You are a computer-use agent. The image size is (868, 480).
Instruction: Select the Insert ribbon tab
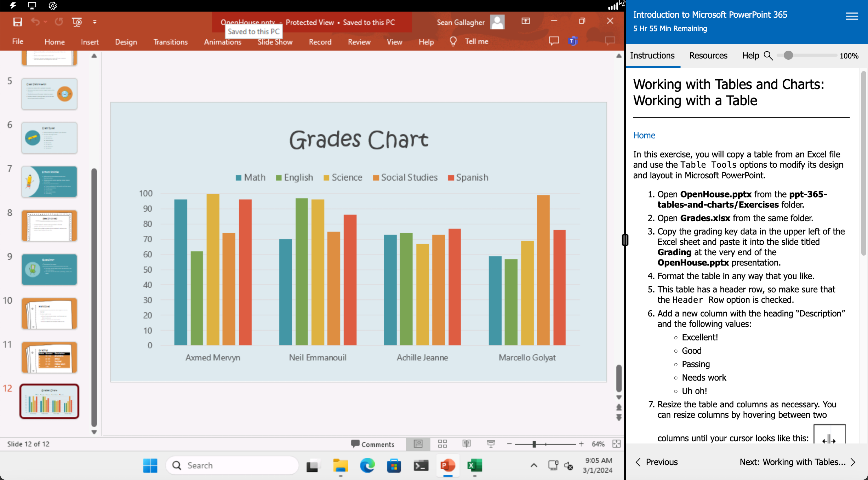point(89,41)
